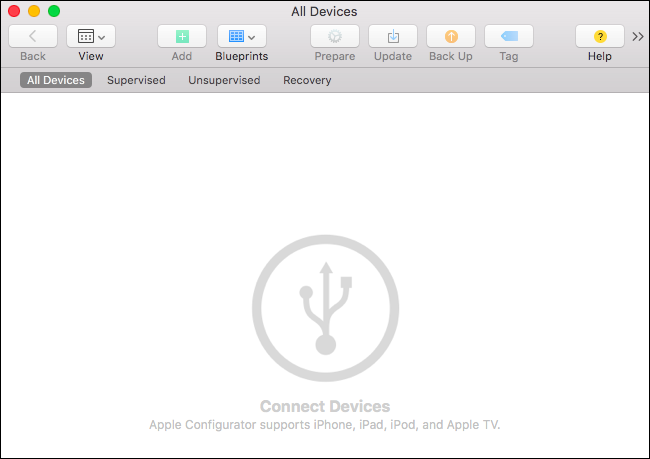Click the Back arrow toolbar button
The width and height of the screenshot is (650, 459).
click(33, 37)
